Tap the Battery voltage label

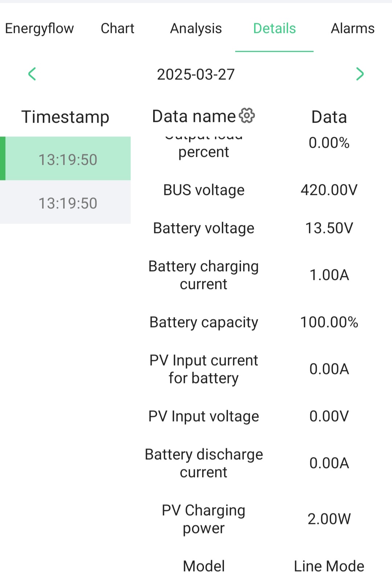pyautogui.click(x=204, y=228)
